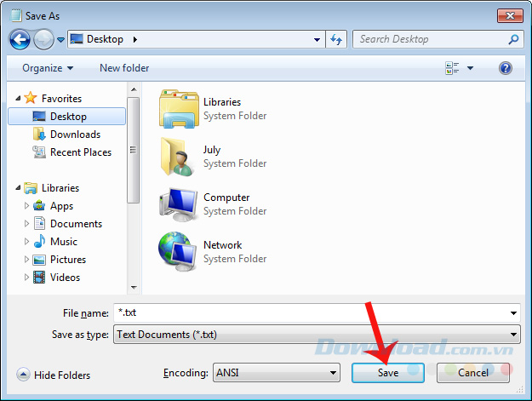The image size is (532, 401).
Task: Expand the Pictures library
Action: (26, 259)
